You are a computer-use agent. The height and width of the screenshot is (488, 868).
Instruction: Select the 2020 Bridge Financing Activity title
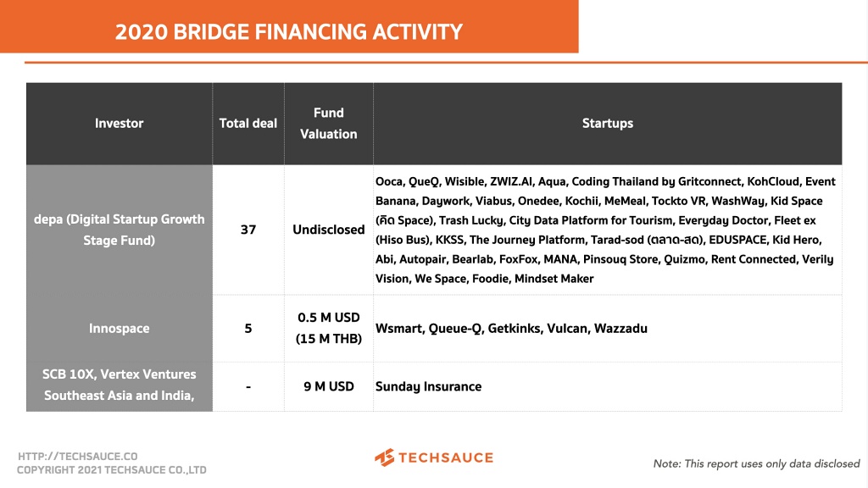coord(289,32)
